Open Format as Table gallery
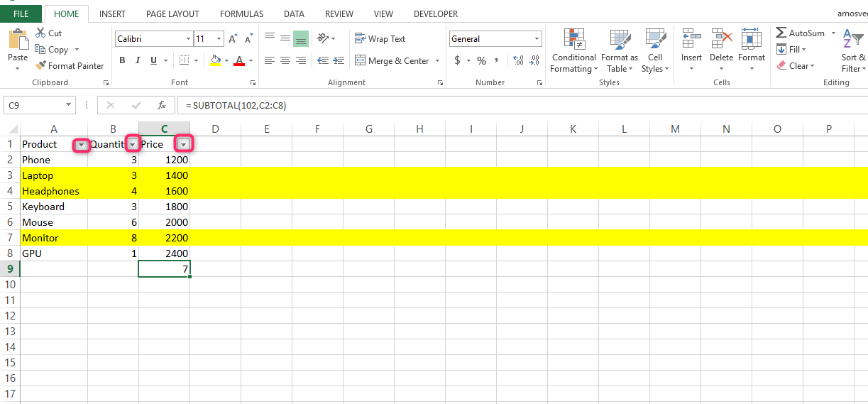 coord(620,51)
